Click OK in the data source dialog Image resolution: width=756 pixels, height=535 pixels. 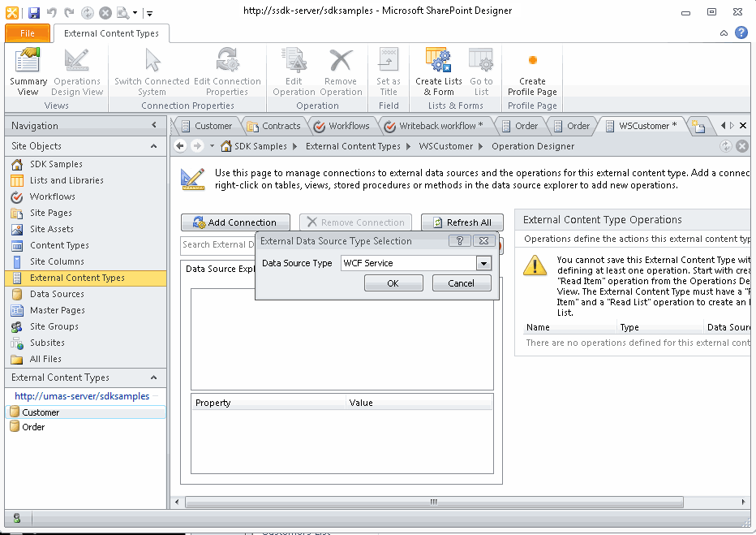(x=393, y=283)
